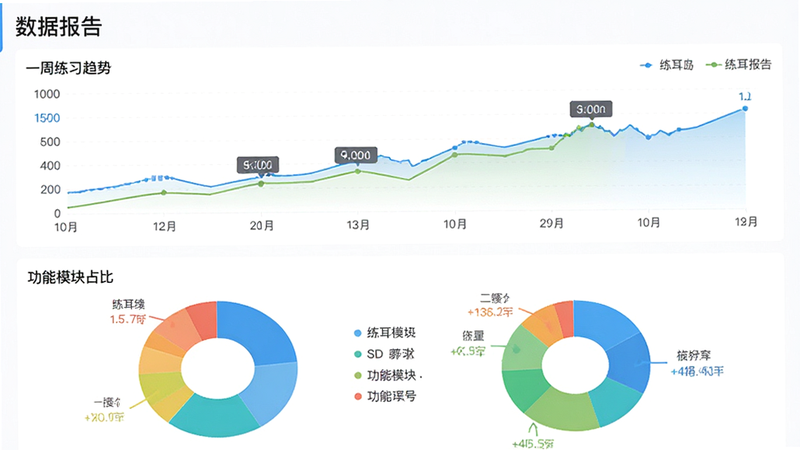The image size is (800, 450).
Task: Click the red 1.5.7 percentage label
Action: tap(129, 319)
